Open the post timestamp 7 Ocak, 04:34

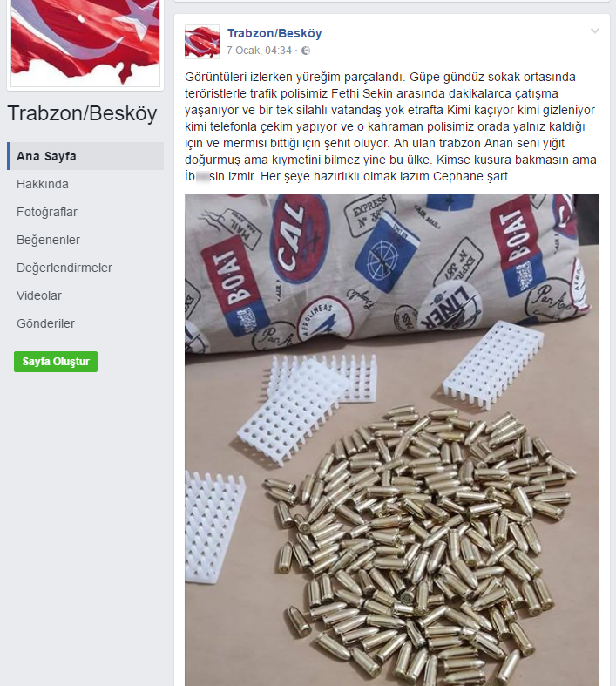(259, 51)
